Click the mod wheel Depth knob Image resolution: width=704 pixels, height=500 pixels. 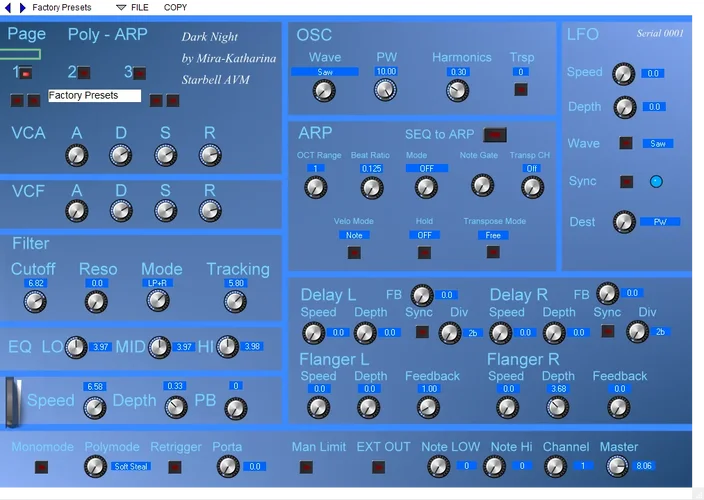click(x=176, y=407)
